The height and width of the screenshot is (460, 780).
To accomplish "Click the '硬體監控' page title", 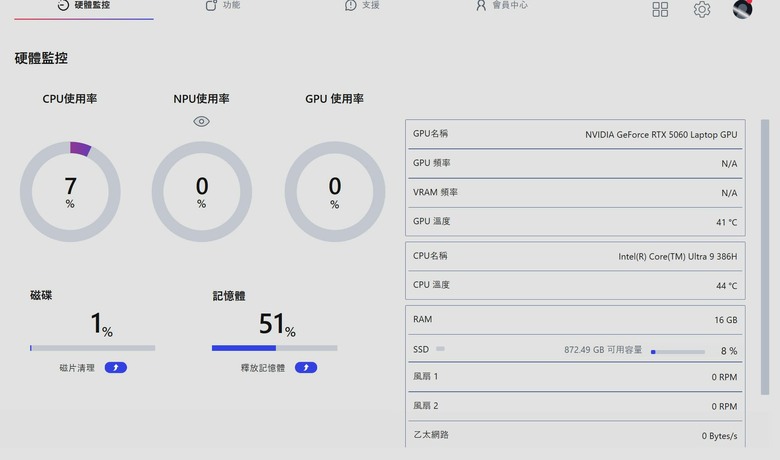I will 41,58.
